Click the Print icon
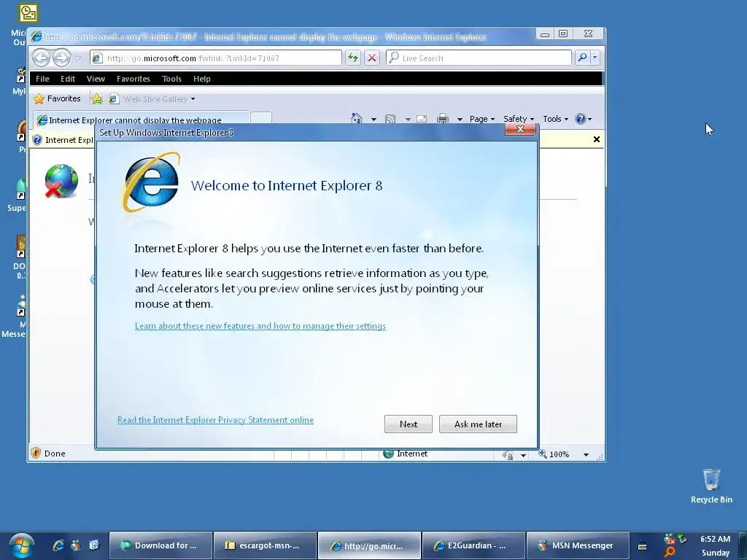Viewport: 747px width, 560px height. pos(443,119)
